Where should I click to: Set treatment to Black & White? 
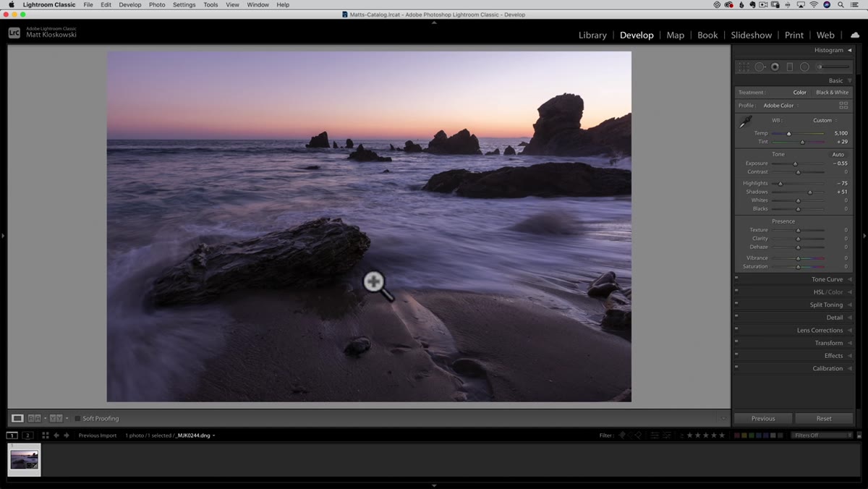coord(832,93)
